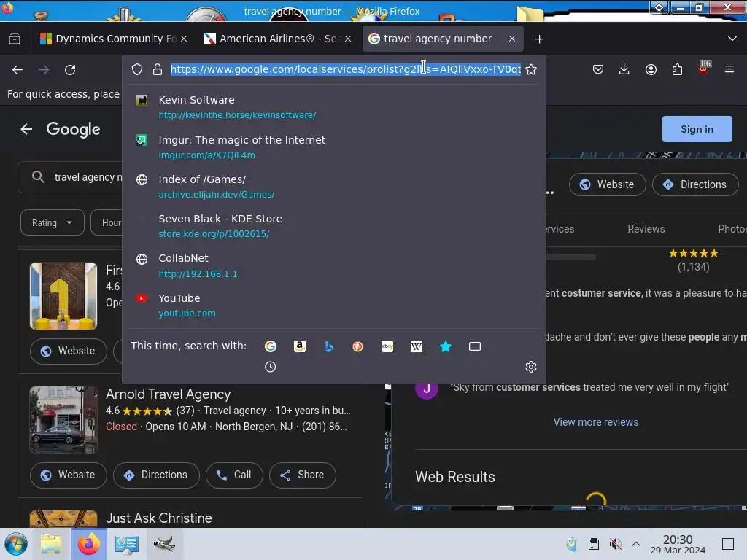Reload the current page
Screen dimensions: 747x560
[70, 70]
